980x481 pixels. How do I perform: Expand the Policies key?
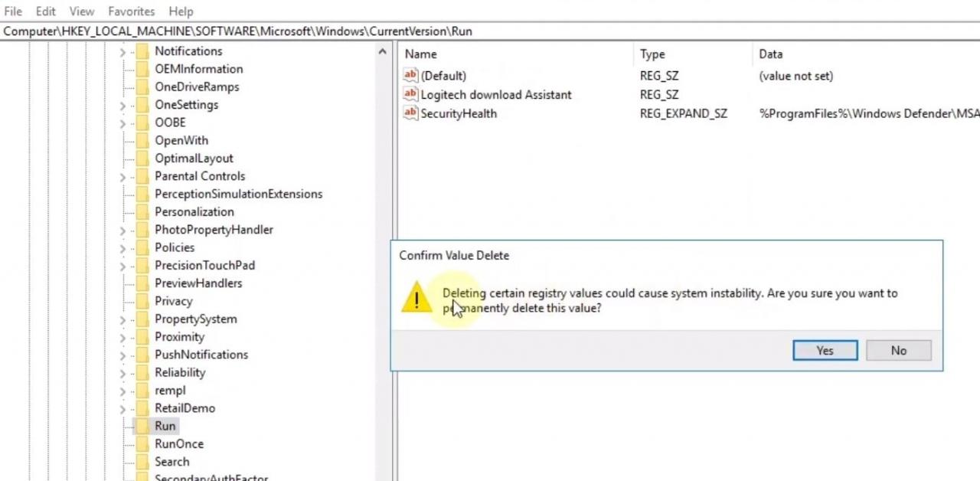pyautogui.click(x=122, y=248)
